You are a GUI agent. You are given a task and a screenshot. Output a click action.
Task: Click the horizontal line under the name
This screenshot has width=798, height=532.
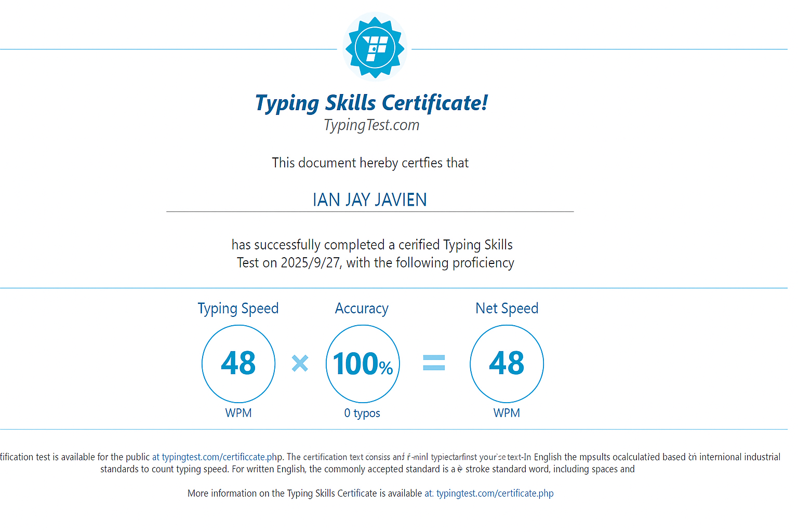click(369, 212)
